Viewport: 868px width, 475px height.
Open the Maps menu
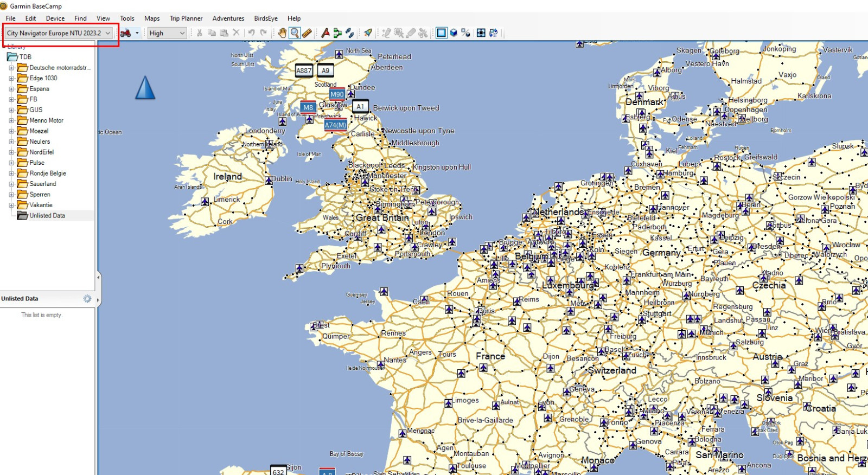click(x=152, y=18)
